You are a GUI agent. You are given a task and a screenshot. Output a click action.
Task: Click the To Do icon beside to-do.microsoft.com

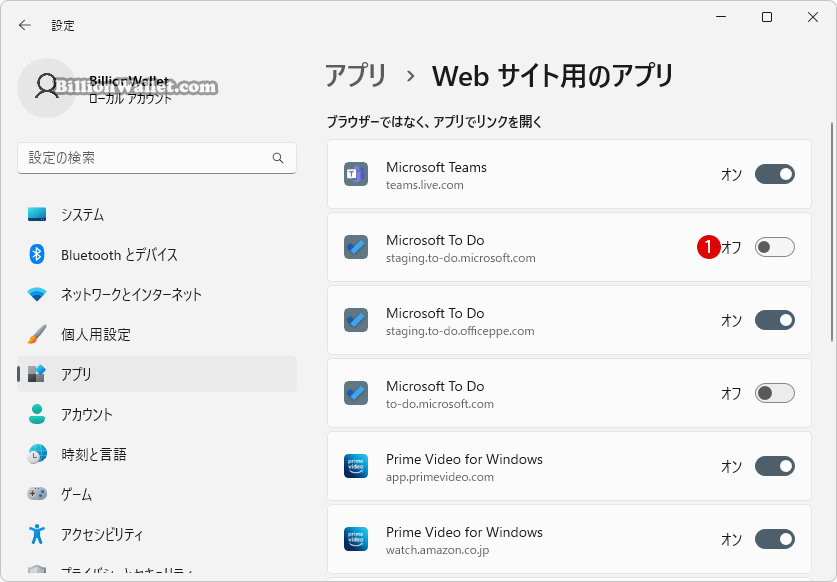(356, 393)
